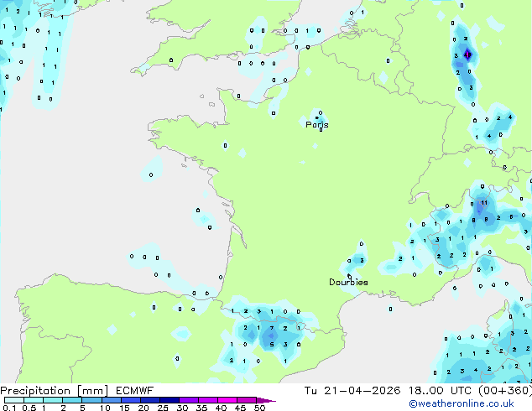Select the magenta legend swatch between 45 and 50

[247, 400]
